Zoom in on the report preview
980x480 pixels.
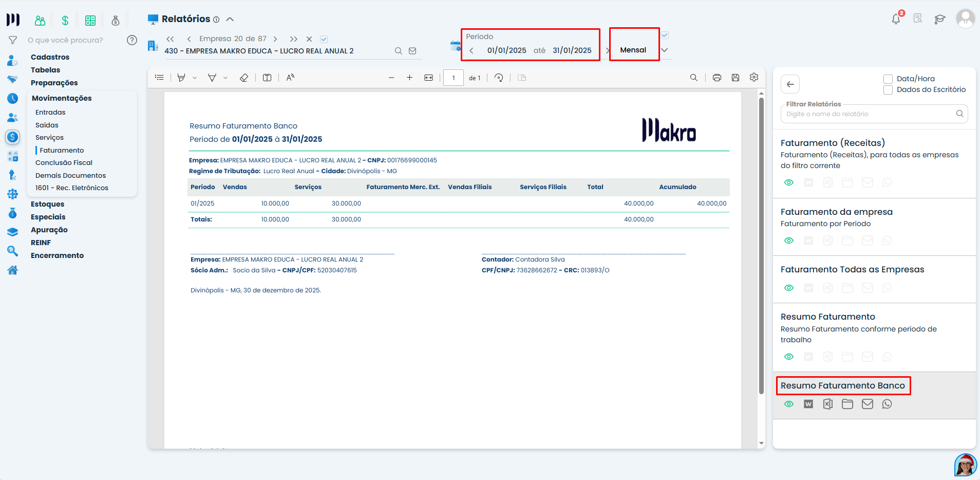click(x=409, y=77)
